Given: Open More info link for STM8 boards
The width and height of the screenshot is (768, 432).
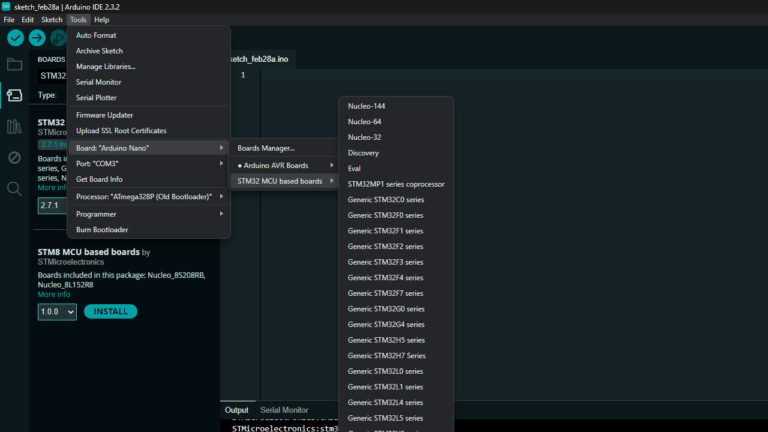Looking at the screenshot, I should pos(54,294).
